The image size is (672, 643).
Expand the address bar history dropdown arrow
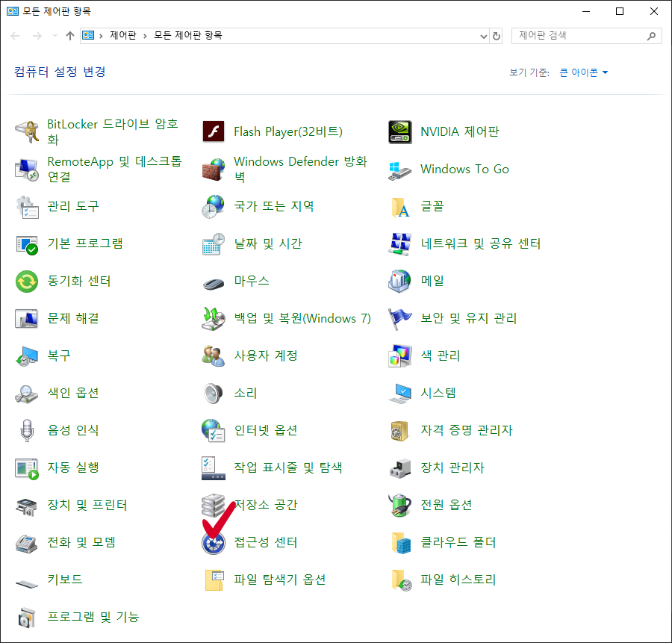click(484, 36)
